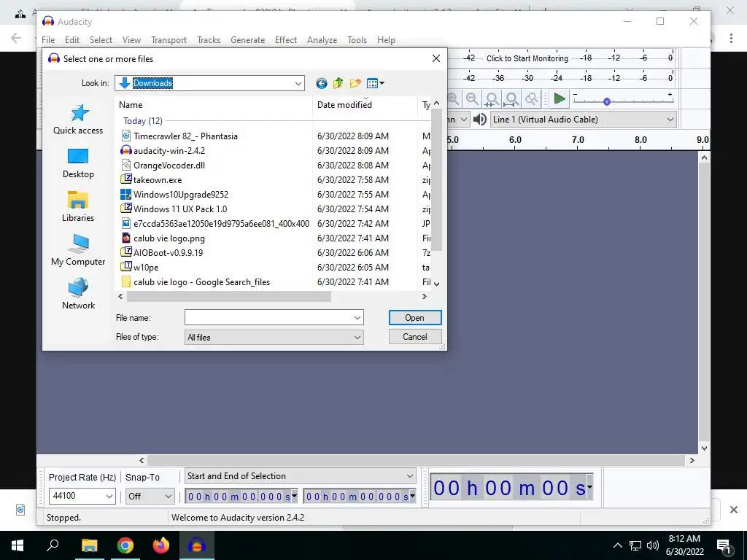Click to Start Monitoring in meter

[527, 58]
